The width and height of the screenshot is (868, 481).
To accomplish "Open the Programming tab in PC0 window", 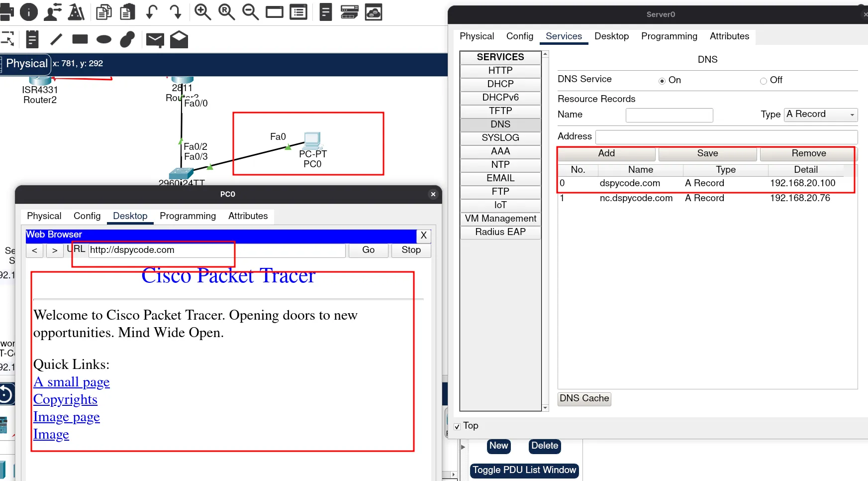I will point(188,216).
